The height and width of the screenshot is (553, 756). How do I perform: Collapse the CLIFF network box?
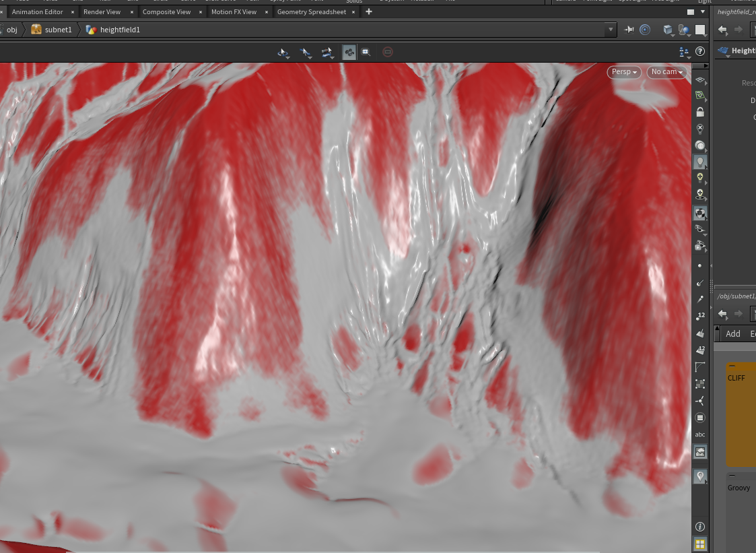pos(732,366)
